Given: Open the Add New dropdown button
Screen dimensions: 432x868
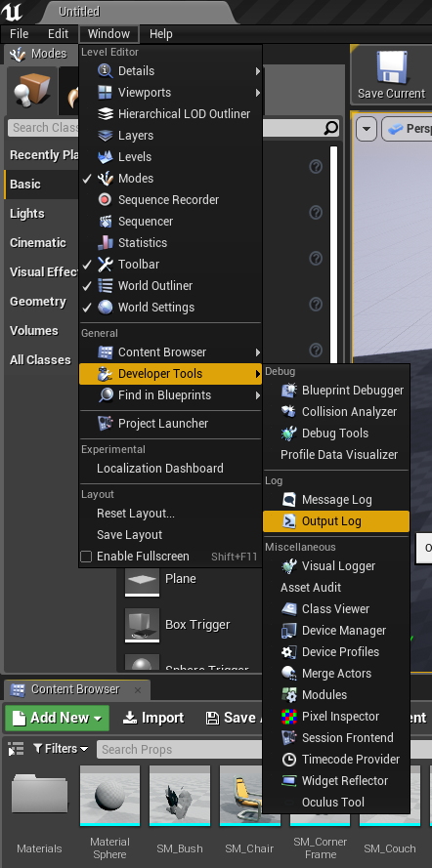Looking at the screenshot, I should point(57,718).
